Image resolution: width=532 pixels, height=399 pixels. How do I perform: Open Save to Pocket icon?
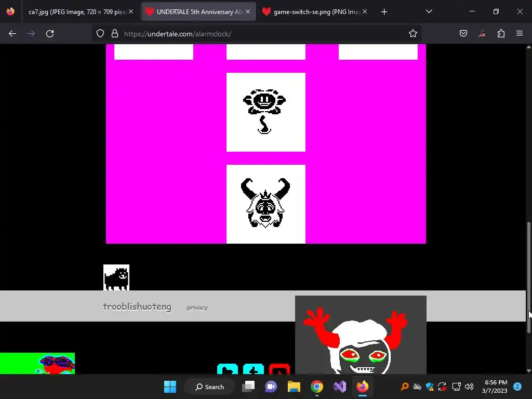click(463, 33)
